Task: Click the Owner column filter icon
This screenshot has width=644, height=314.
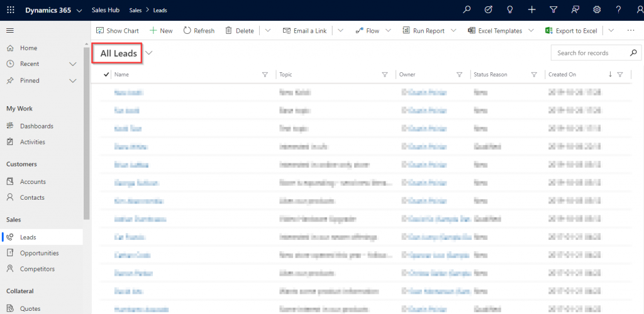Action: click(460, 75)
